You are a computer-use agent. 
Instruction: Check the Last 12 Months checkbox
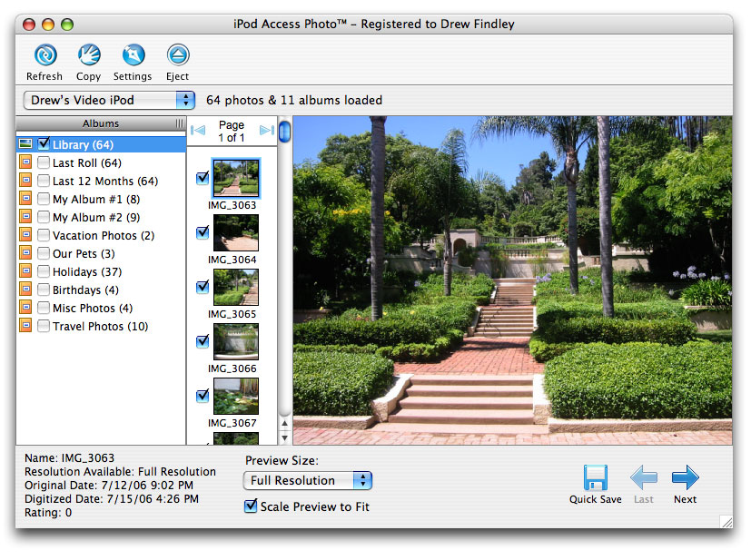[x=44, y=181]
